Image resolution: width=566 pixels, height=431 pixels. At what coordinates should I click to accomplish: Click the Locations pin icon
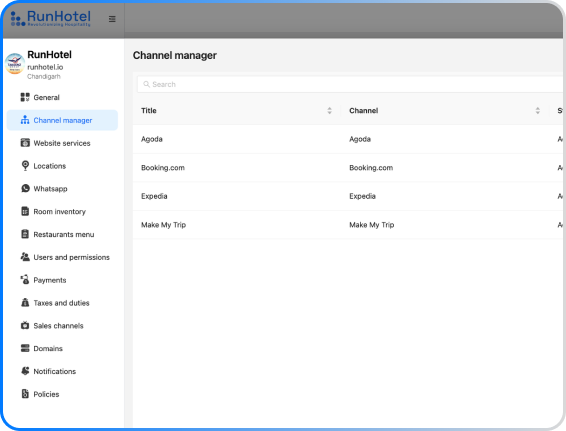pyautogui.click(x=25, y=166)
